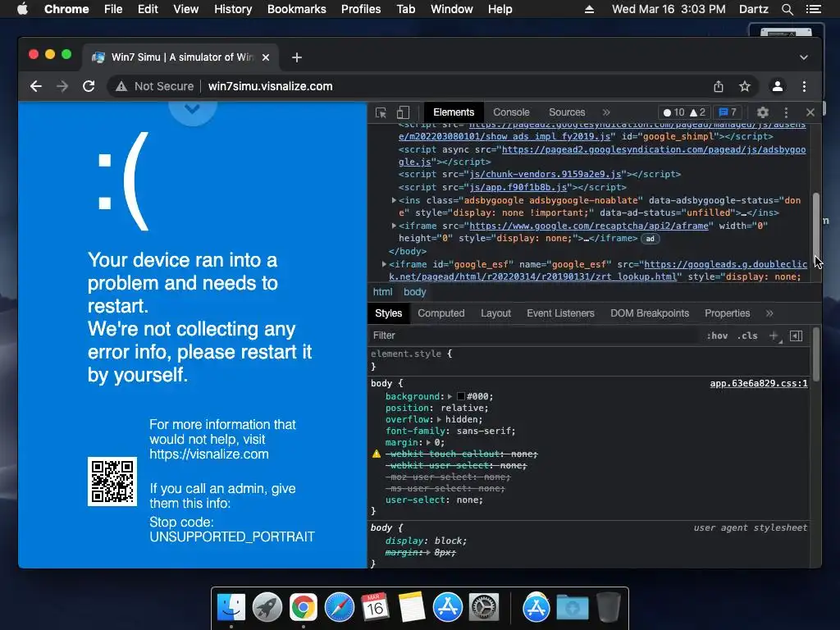
Task: Launch Finder from the Dock
Action: pyautogui.click(x=231, y=607)
